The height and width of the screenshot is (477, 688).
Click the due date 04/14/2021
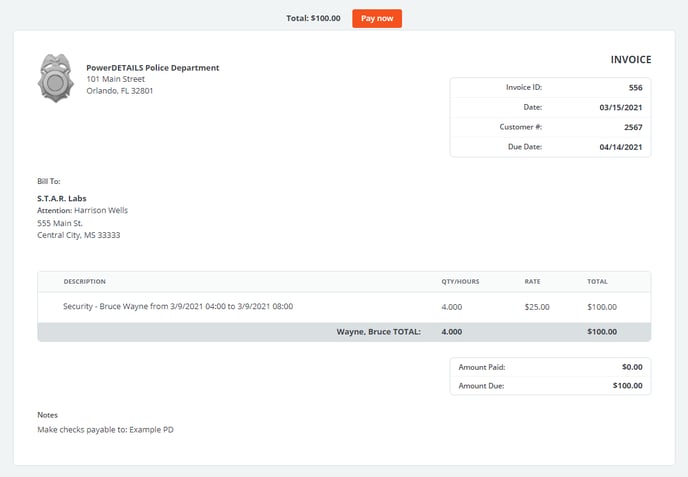coord(620,148)
